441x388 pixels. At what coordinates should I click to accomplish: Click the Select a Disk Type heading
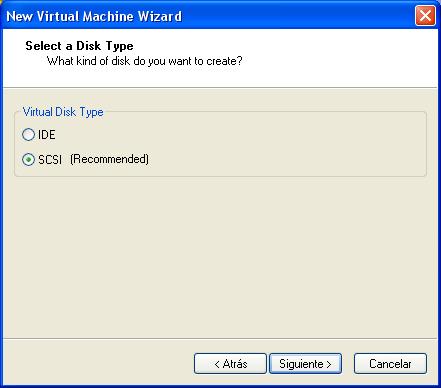coord(79,46)
